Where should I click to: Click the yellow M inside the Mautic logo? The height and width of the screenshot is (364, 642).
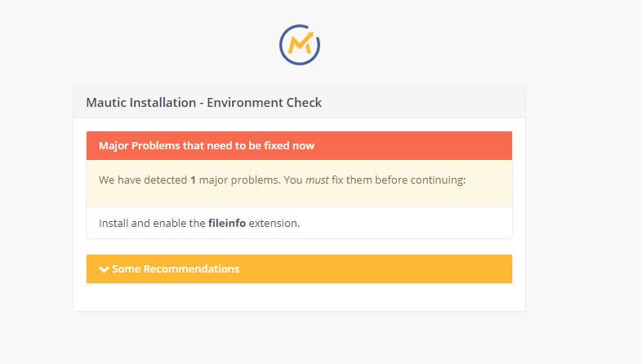300,40
